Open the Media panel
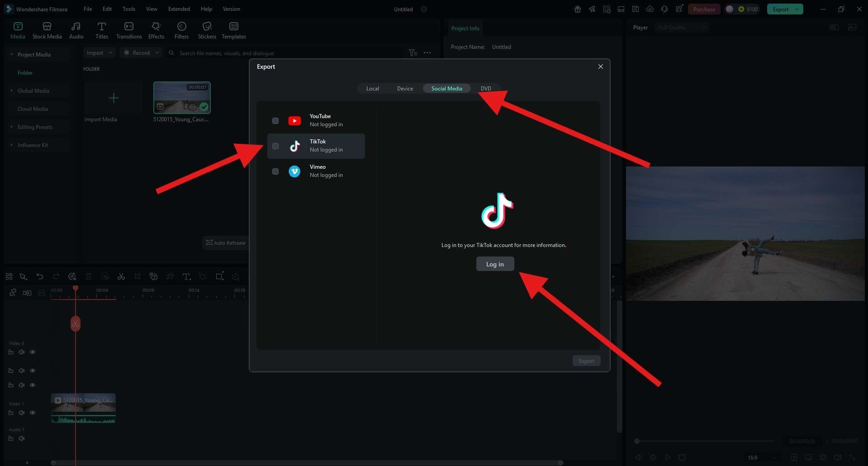This screenshot has width=868, height=466. [18, 30]
